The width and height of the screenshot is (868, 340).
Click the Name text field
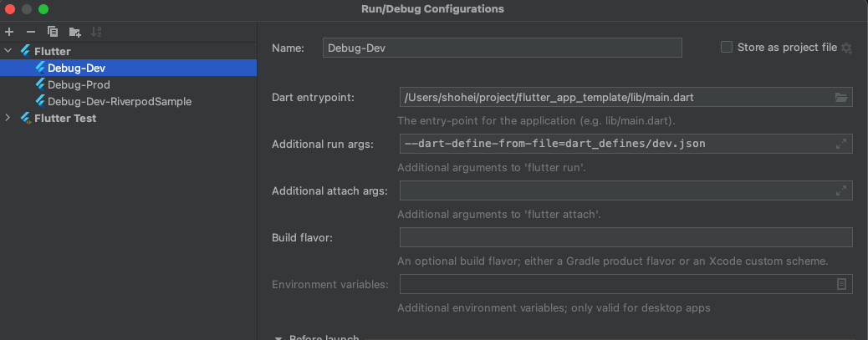tap(502, 48)
